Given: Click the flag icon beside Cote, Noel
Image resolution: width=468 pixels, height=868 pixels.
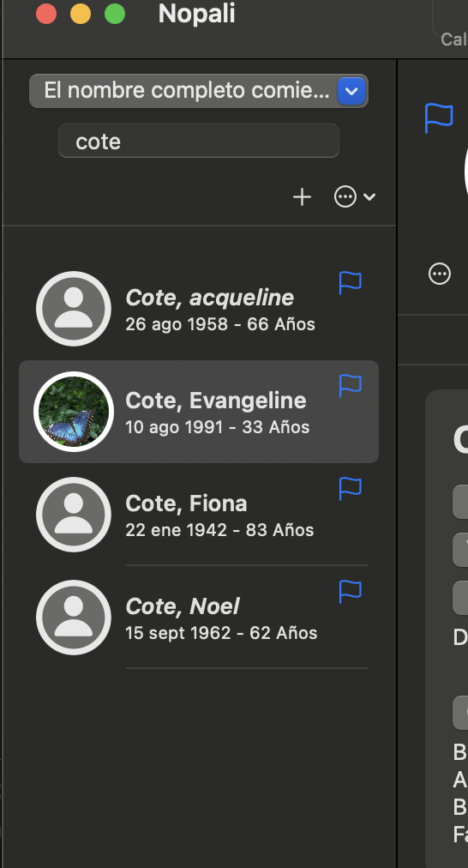Looking at the screenshot, I should coord(351,591).
